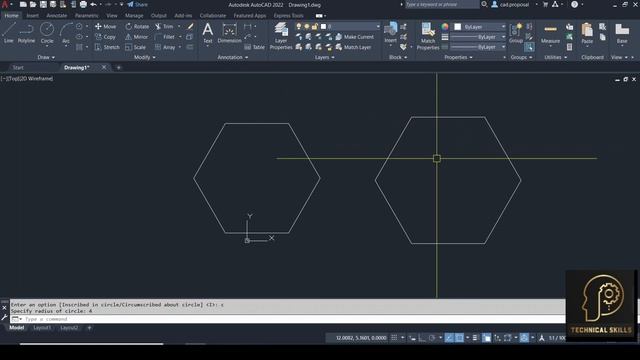The height and width of the screenshot is (360, 640).
Task: Toggle 2D object snap in status bar
Action: pos(459,338)
